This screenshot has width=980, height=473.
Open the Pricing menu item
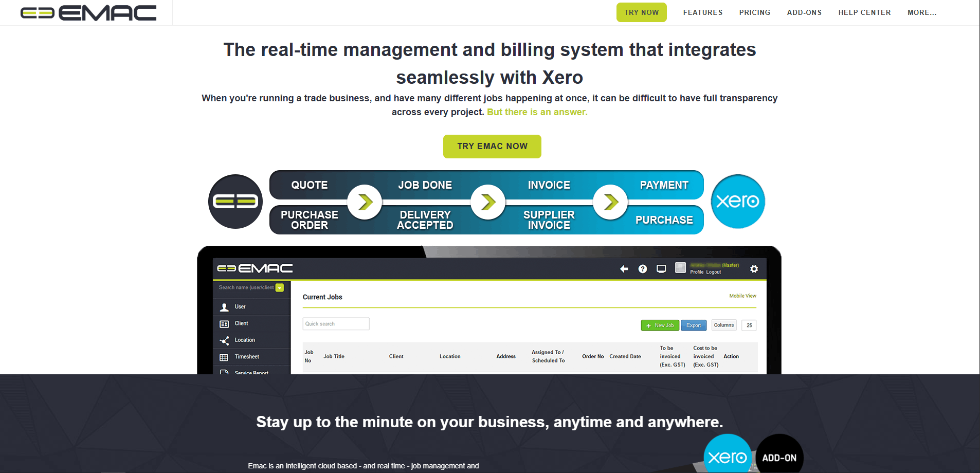(x=755, y=12)
